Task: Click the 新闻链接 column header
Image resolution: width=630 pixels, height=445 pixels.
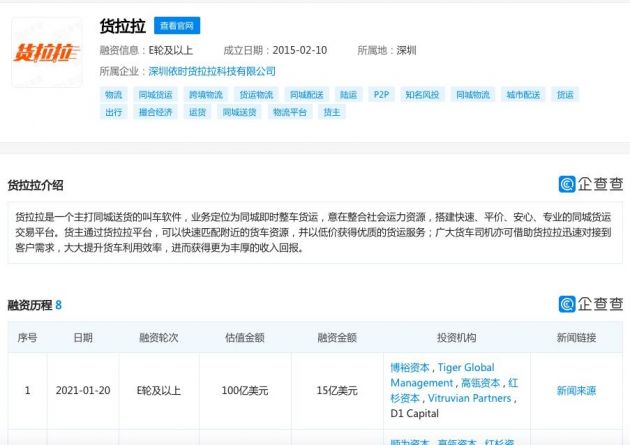Action: pyautogui.click(x=577, y=338)
